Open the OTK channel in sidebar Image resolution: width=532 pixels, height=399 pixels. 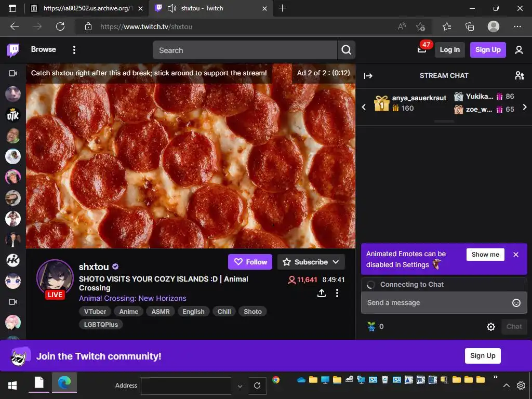13,115
